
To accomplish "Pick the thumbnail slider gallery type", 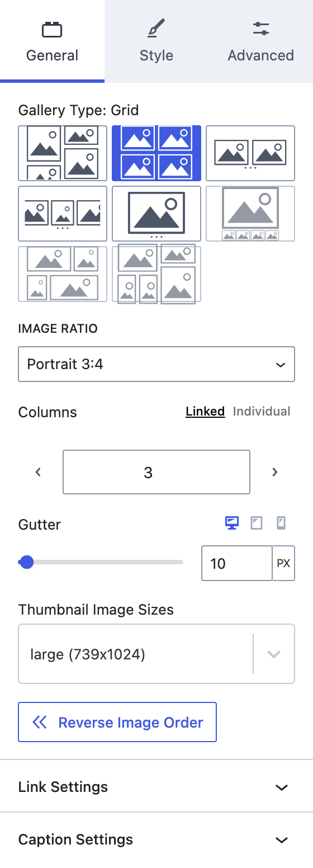I will 250,214.
